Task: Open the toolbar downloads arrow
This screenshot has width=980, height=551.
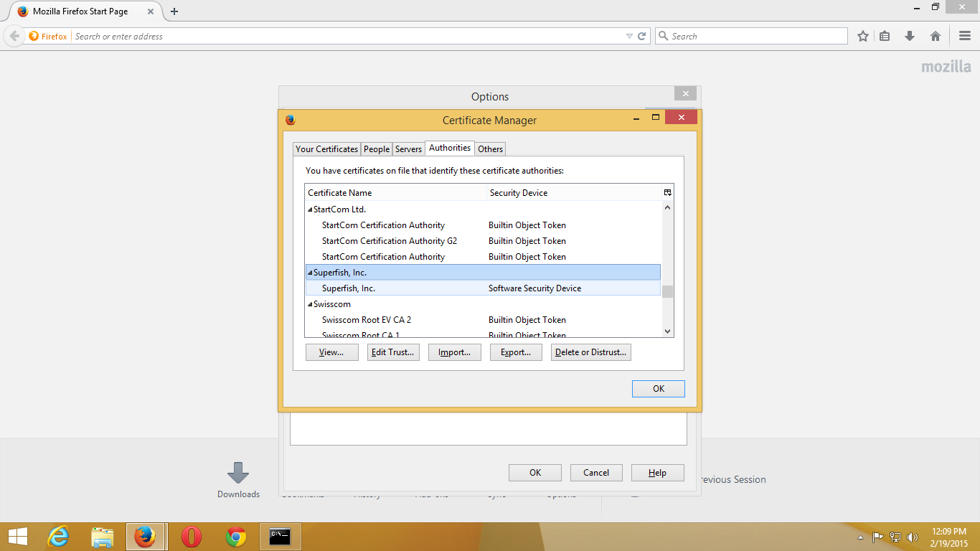Action: (x=910, y=36)
